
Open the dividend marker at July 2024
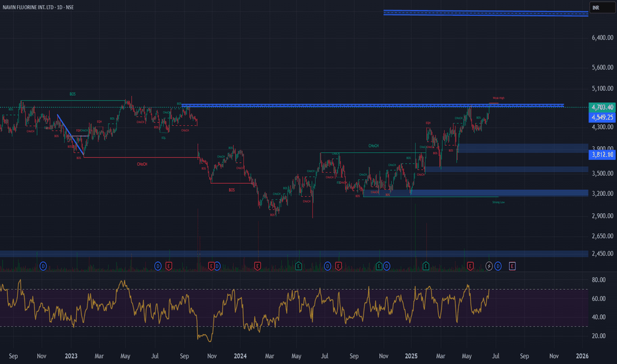tap(328, 267)
